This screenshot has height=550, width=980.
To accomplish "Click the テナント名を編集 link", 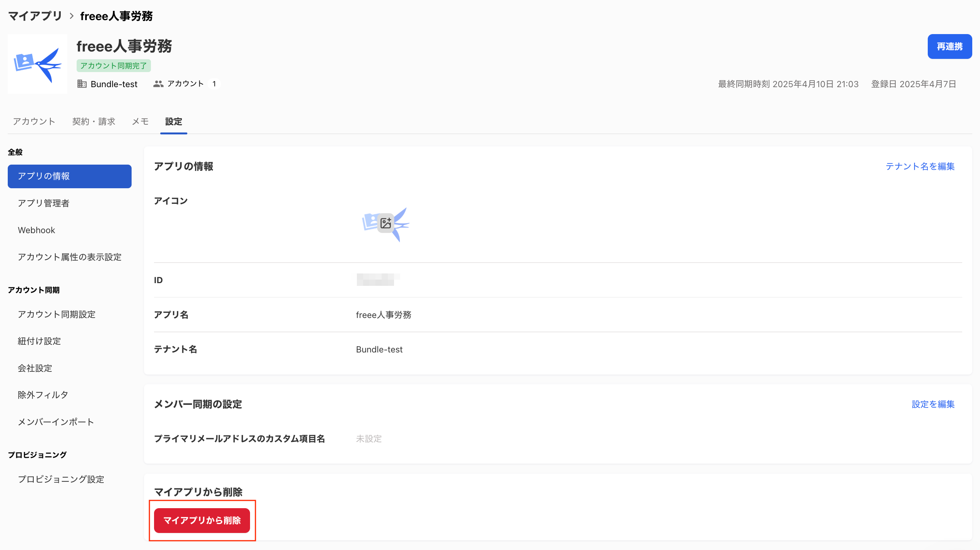I will click(x=920, y=167).
